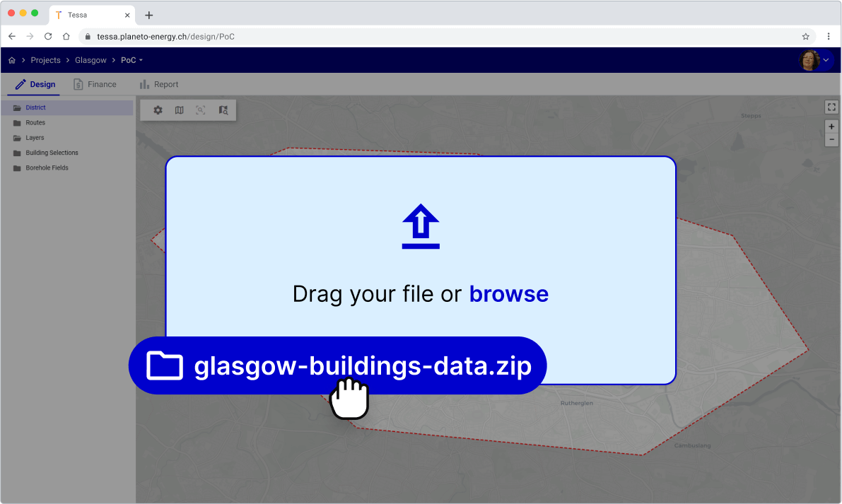
Task: Click the zoom-to-selection toolbar icon
Action: pos(201,110)
